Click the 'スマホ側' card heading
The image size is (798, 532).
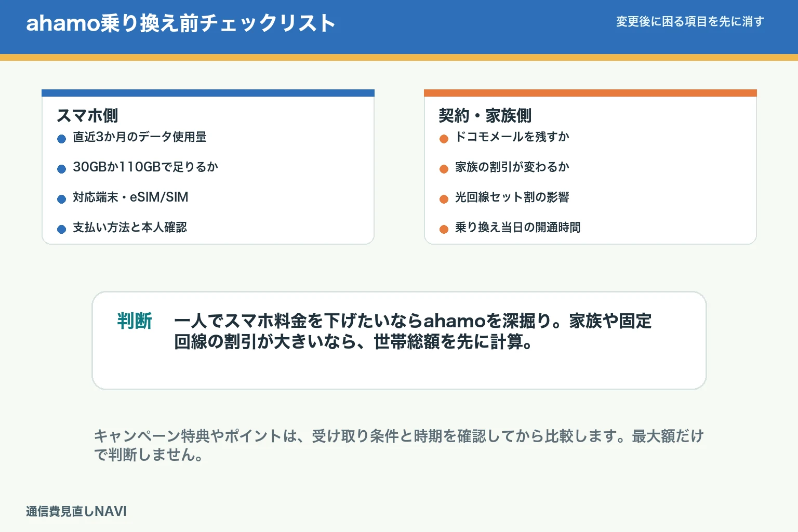click(x=87, y=115)
